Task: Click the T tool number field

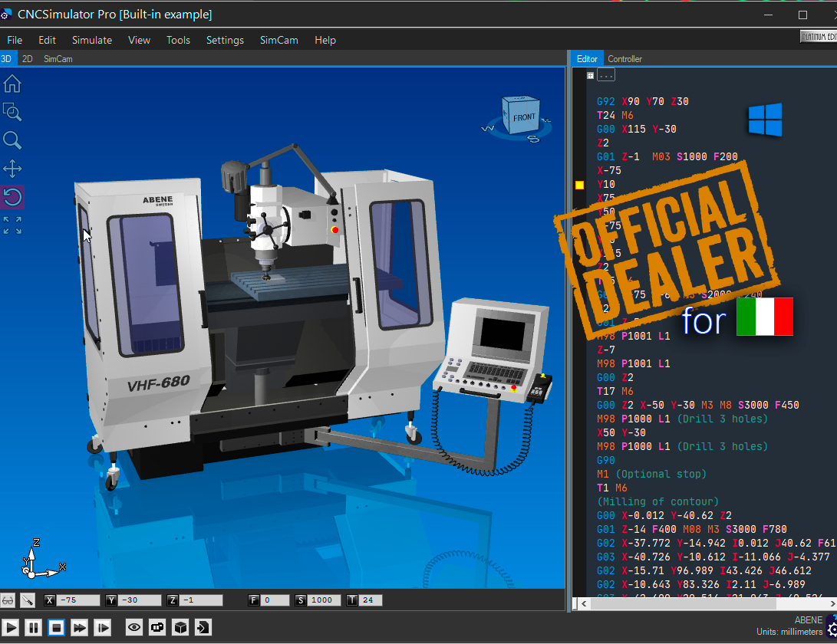Action: coord(371,600)
